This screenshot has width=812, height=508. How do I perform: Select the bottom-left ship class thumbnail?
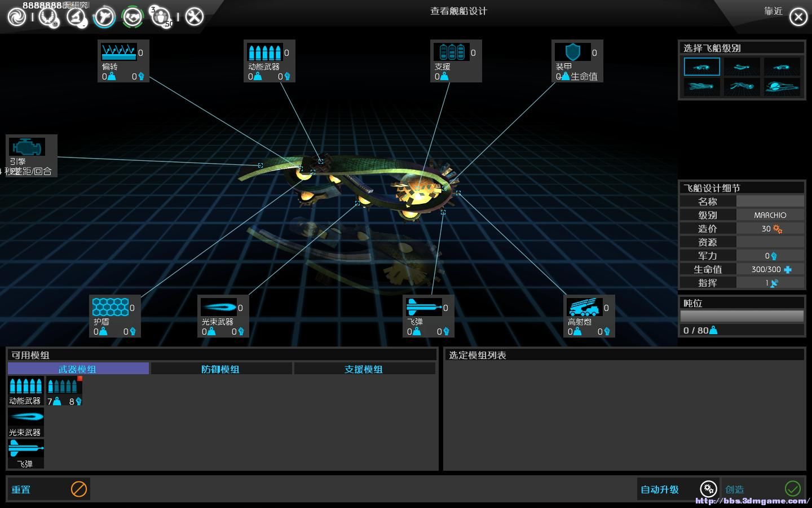coord(701,87)
